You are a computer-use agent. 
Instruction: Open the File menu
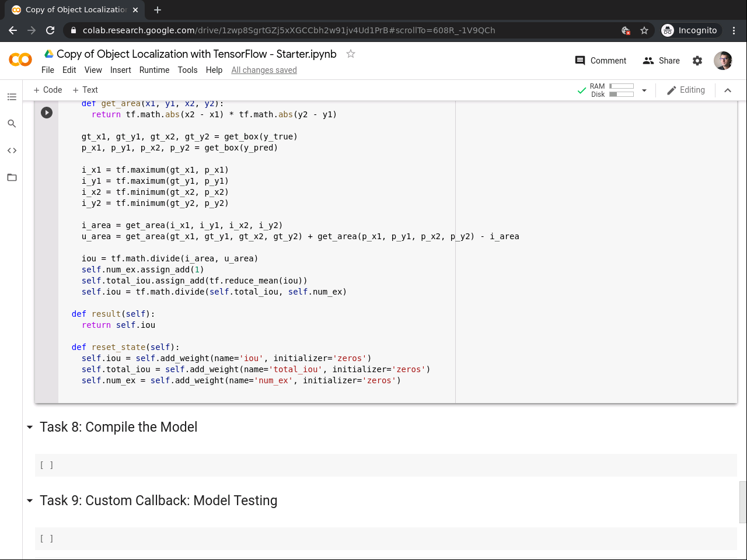48,70
